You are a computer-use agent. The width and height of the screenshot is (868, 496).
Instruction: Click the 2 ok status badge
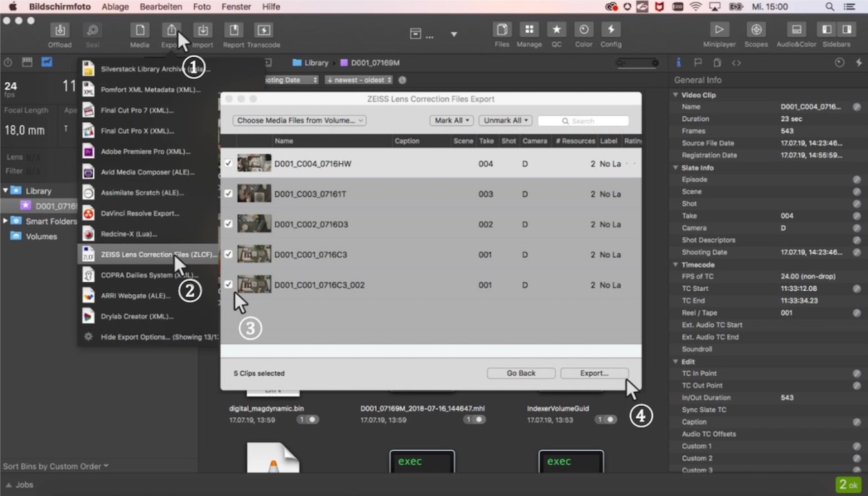tap(848, 484)
